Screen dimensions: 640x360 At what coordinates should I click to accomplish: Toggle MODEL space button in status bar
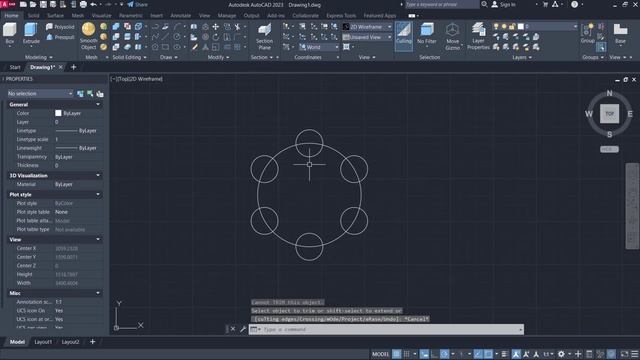tap(380, 354)
